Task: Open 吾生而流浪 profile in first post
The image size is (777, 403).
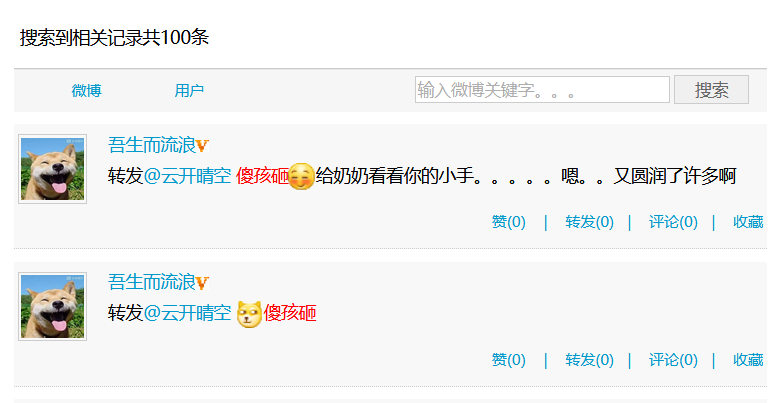Action: (x=152, y=145)
